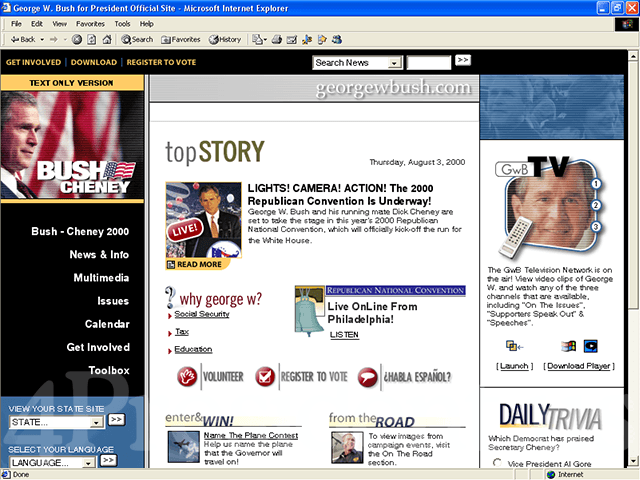
Task: Click the Stop loading icon
Action: pos(77,40)
